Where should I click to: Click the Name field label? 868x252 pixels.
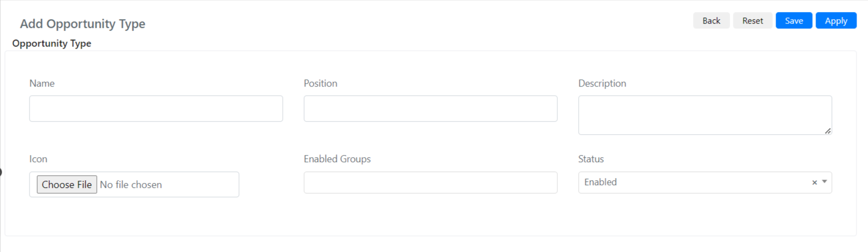click(42, 83)
